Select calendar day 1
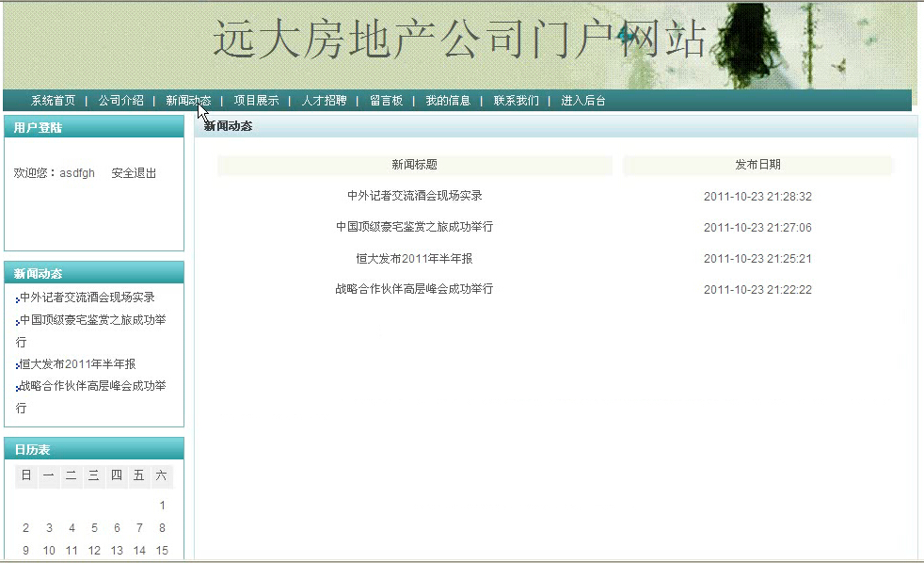The height and width of the screenshot is (563, 924). pos(162,506)
